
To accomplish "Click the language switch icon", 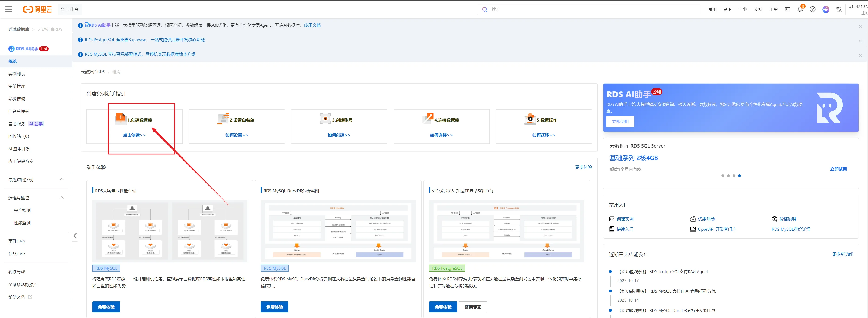I will click(839, 9).
